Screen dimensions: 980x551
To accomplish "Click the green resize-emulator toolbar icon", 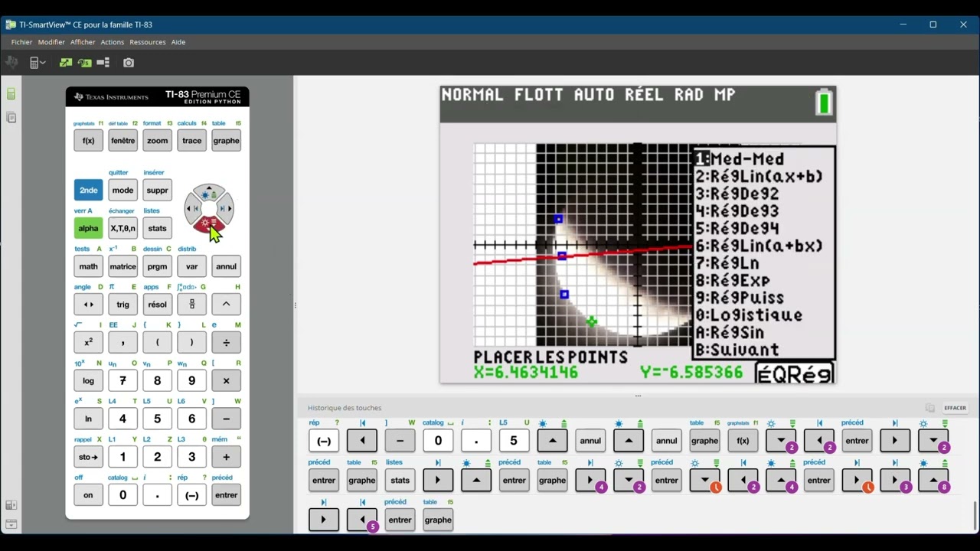I will (66, 63).
